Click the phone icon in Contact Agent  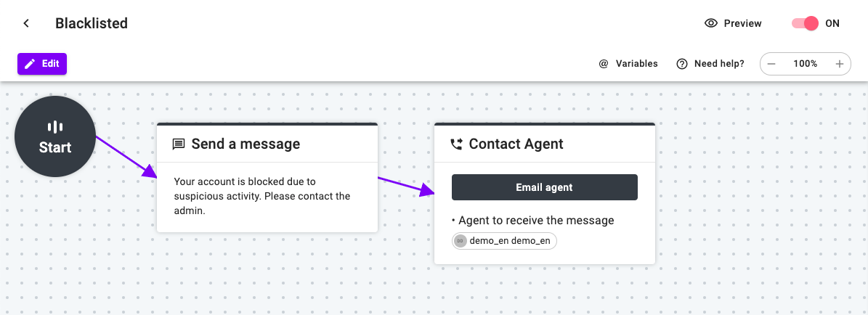pyautogui.click(x=456, y=144)
